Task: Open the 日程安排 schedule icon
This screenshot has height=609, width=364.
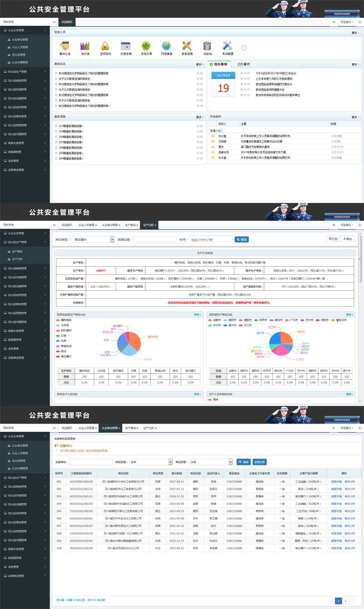Action: tap(126, 46)
